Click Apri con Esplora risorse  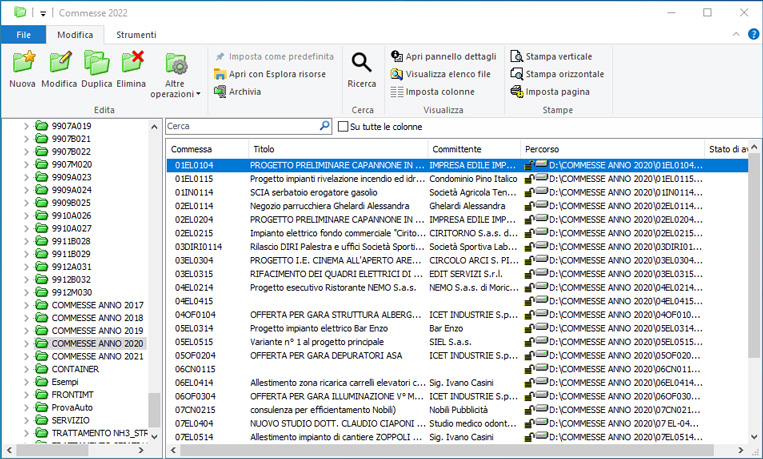tap(270, 74)
